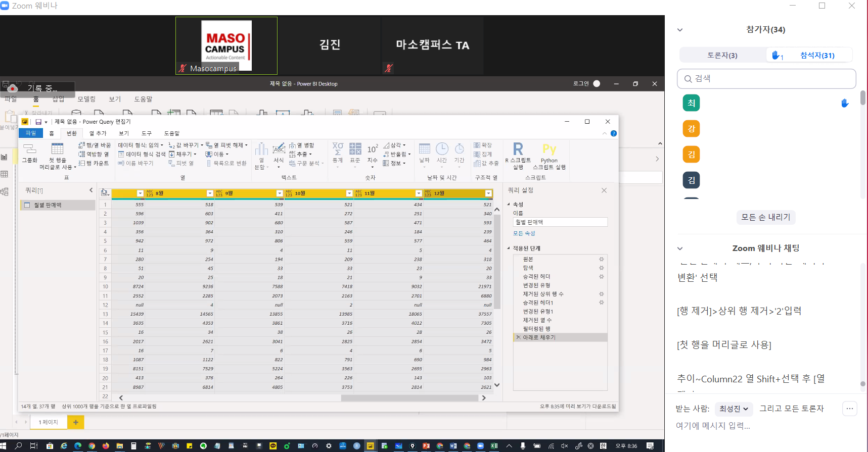Click the data grid horizontal scrollbar

point(409,398)
